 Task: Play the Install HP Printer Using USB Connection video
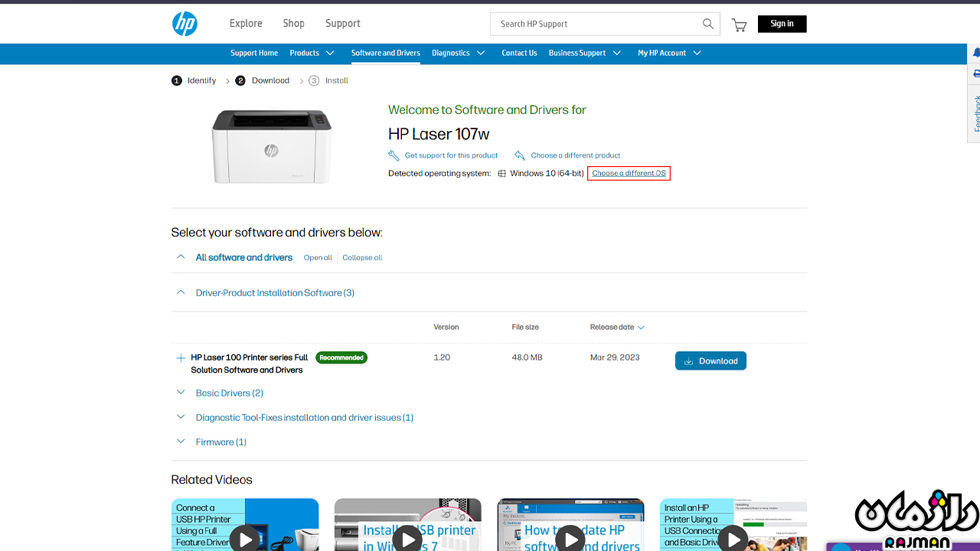coord(733,540)
